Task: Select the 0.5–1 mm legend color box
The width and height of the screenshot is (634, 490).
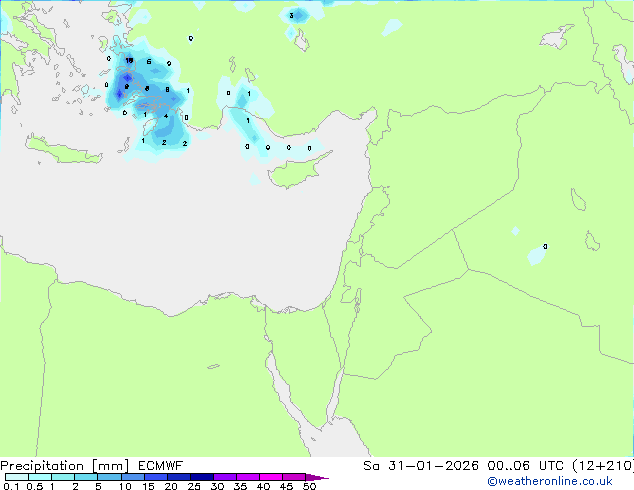Action: pos(40,477)
